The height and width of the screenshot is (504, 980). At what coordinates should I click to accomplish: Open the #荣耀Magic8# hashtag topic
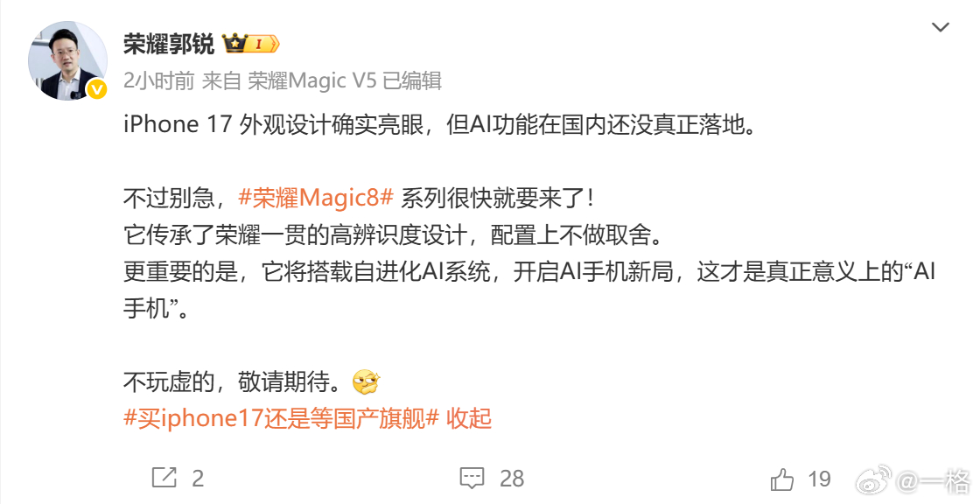(316, 199)
